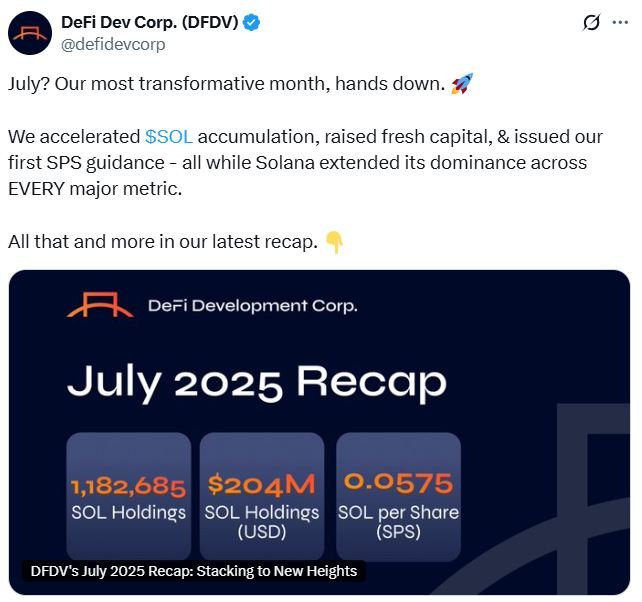Open the Grok actions icon
Screen dimensions: 642x602
tap(591, 22)
